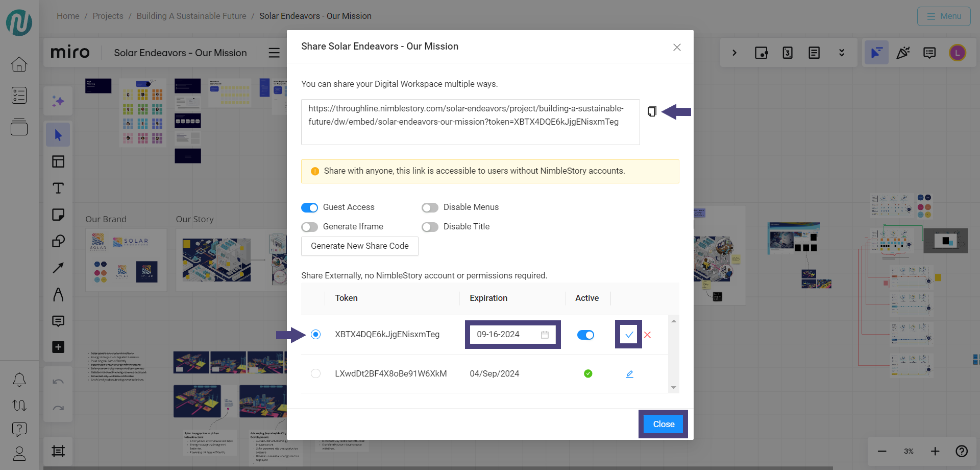Click the NimbleStory logo
The image size is (980, 470).
19,22
